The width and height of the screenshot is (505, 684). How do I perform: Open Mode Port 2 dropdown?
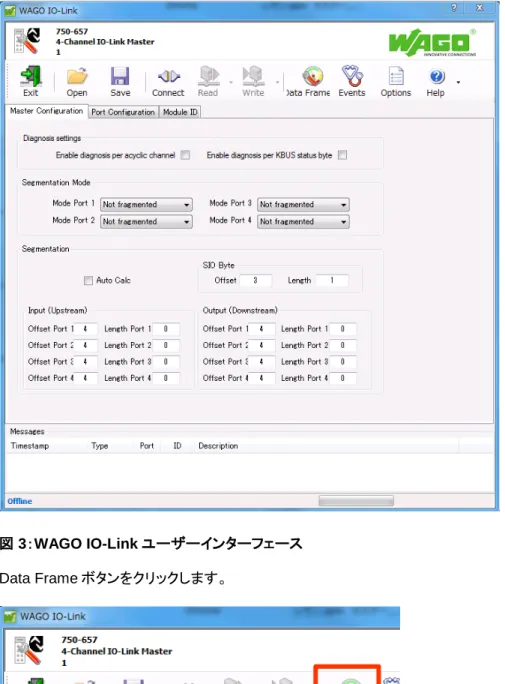click(146, 221)
